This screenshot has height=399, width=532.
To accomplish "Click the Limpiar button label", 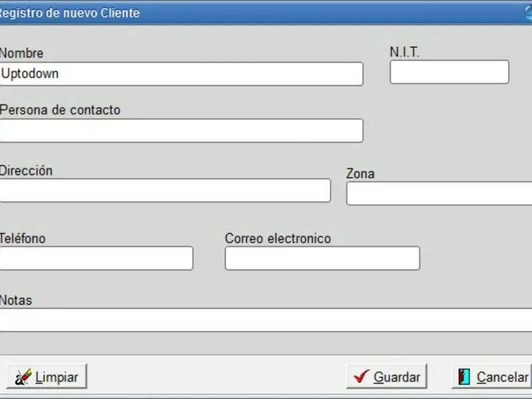I will click(57, 377).
